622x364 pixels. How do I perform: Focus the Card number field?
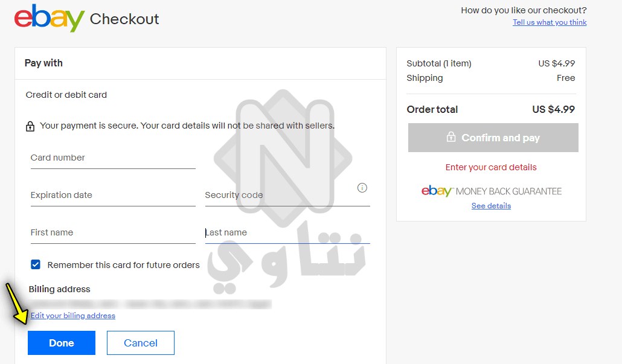pyautogui.click(x=113, y=159)
